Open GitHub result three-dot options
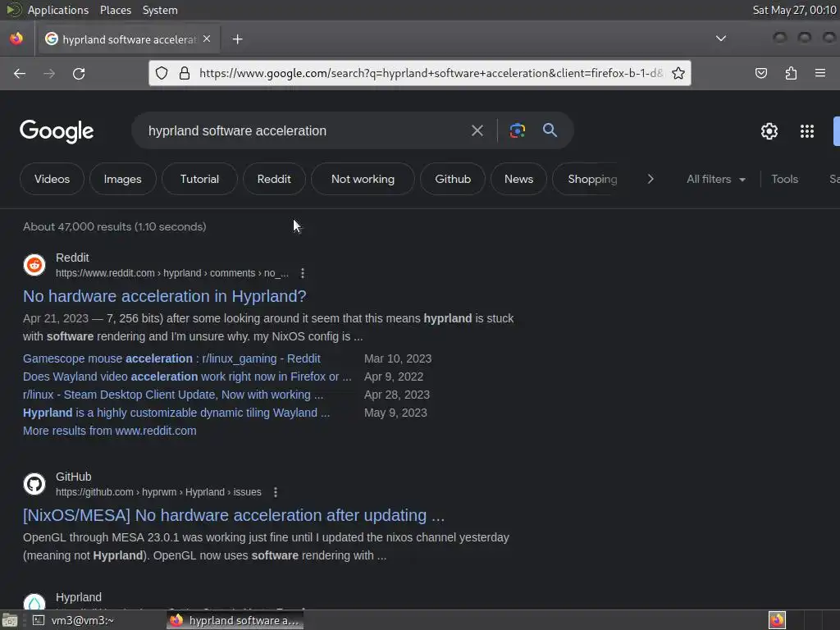The height and width of the screenshot is (630, 840). coord(276,492)
